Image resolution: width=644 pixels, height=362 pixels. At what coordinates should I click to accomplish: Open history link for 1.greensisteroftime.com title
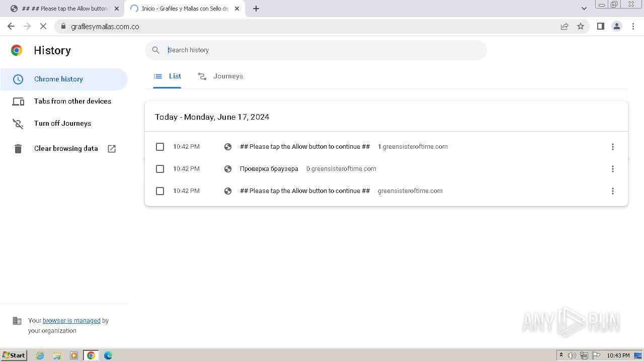pyautogui.click(x=304, y=147)
